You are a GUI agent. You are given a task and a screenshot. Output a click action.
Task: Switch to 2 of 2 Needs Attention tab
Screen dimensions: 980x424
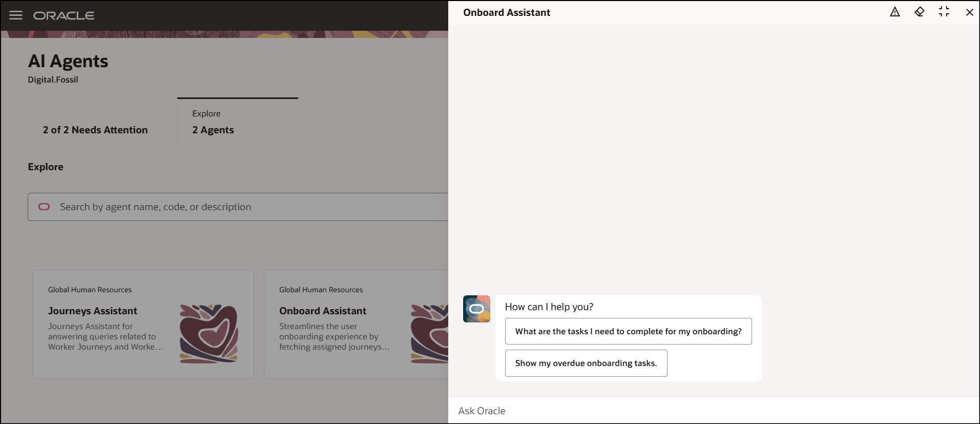pos(95,130)
